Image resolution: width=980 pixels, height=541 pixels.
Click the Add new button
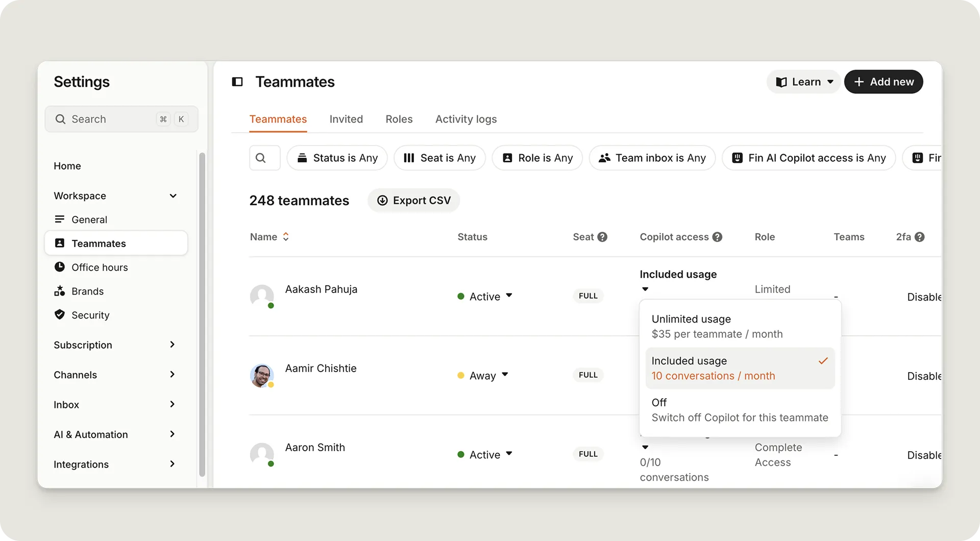click(883, 82)
